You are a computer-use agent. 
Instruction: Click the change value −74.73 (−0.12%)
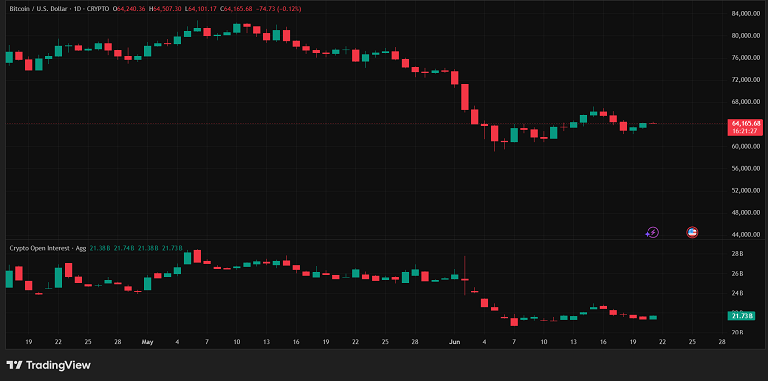[278, 9]
